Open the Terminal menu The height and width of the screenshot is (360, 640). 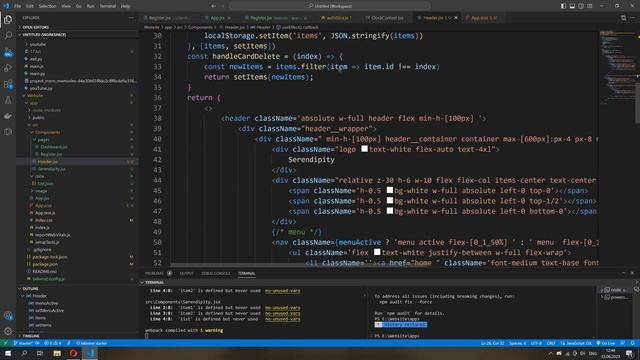point(108,6)
